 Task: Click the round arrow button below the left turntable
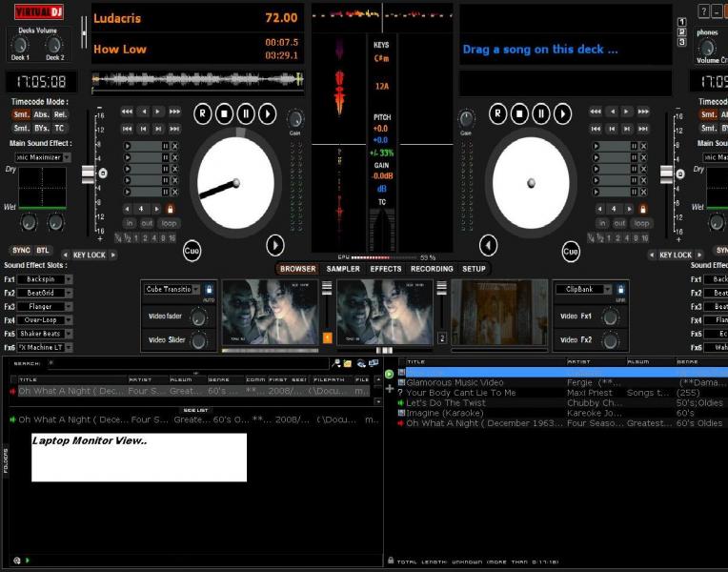click(275, 245)
